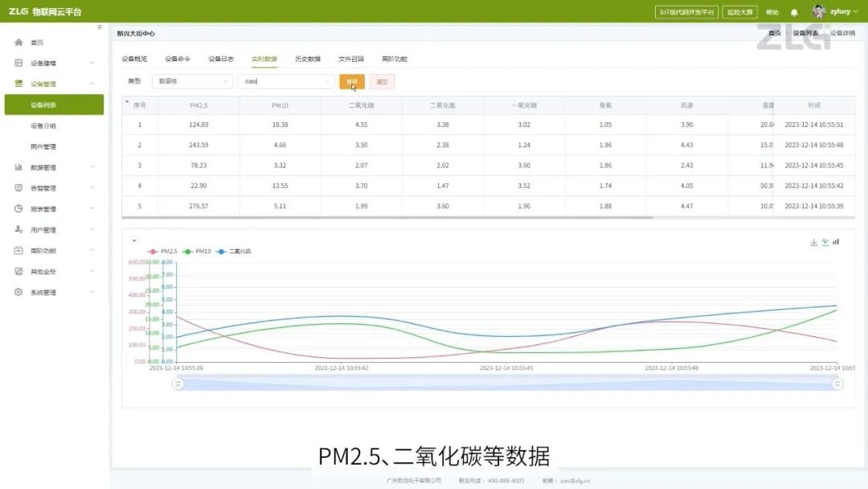Open notifications with the bell icon
Viewport: 868px width, 489px height.
point(794,12)
